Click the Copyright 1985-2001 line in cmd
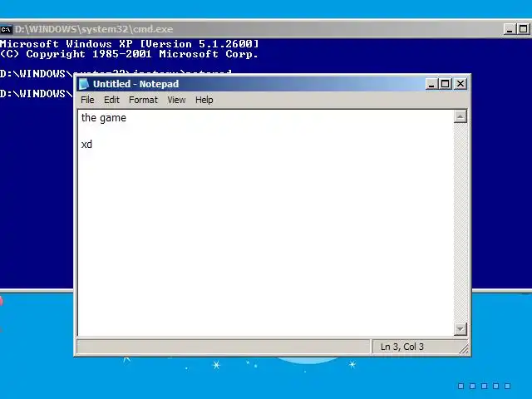This screenshot has width=532, height=399. 130,54
